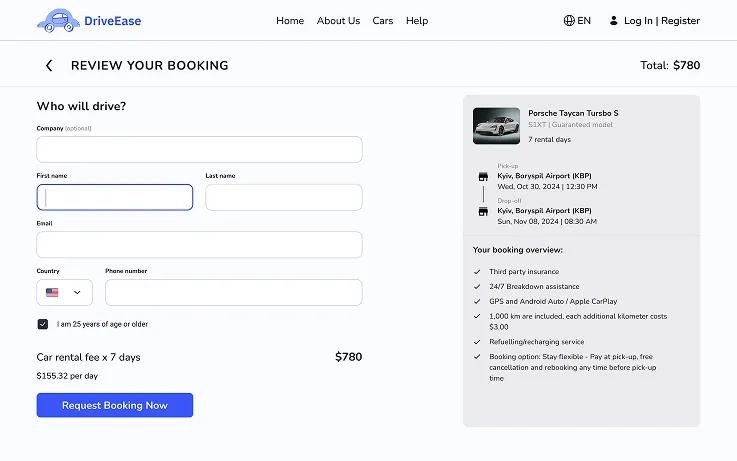The image size is (737, 461).
Task: Open the Cars menu item
Action: point(383,20)
